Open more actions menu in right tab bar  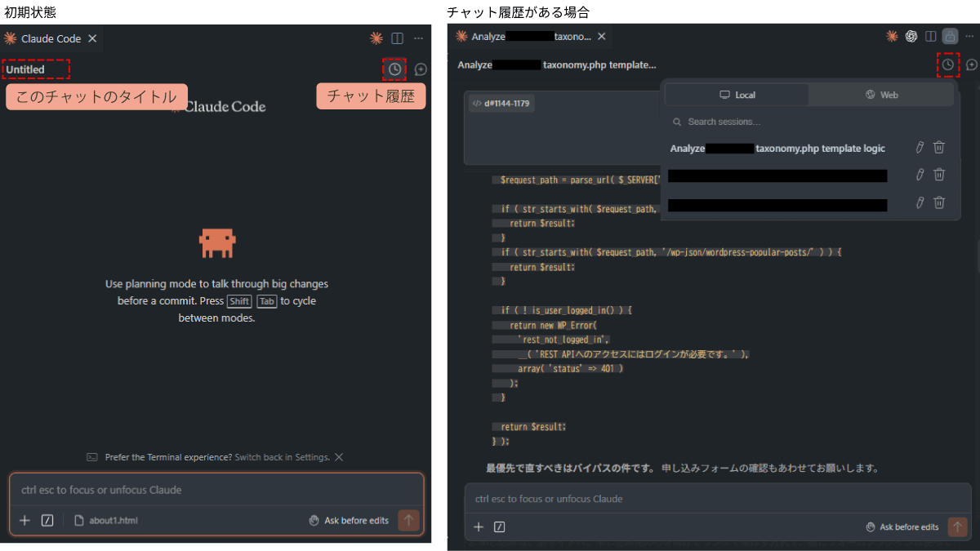tap(969, 36)
